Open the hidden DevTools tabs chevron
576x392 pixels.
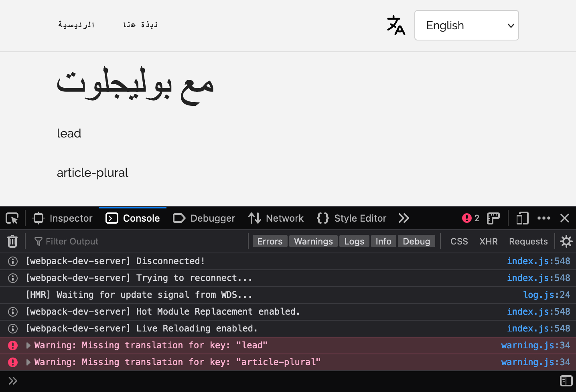pos(404,218)
